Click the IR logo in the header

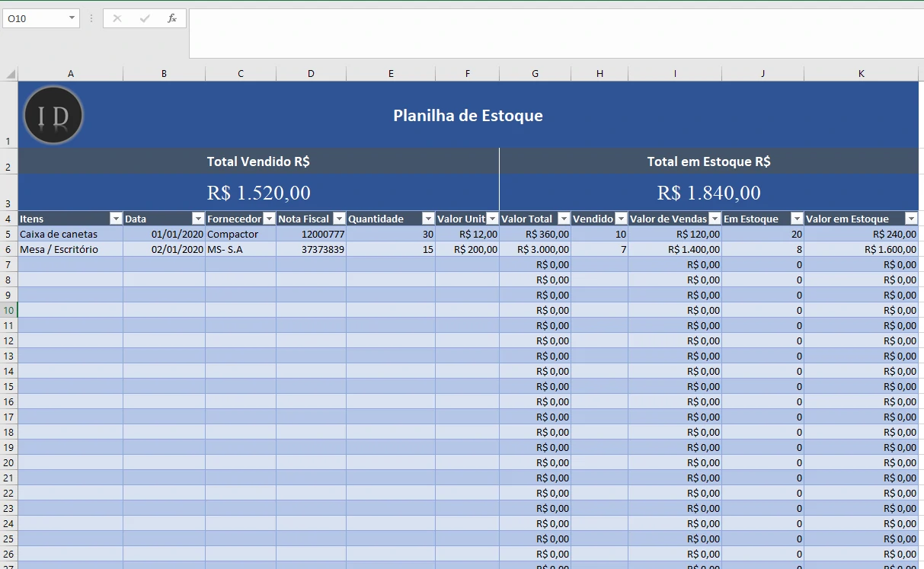[x=53, y=115]
